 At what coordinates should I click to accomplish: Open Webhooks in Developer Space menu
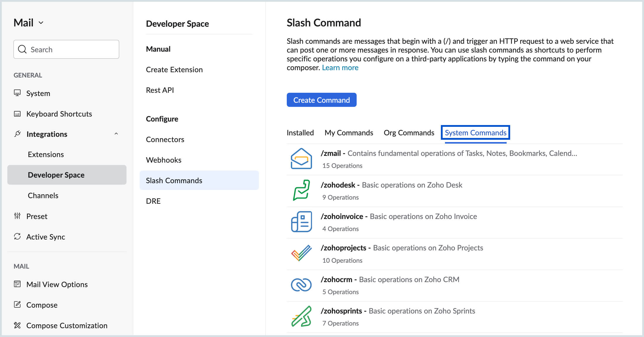point(163,160)
